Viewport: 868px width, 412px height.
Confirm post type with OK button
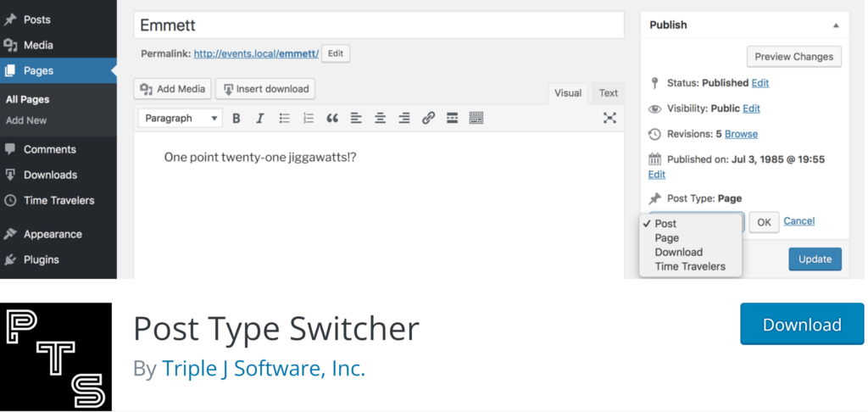click(x=764, y=222)
